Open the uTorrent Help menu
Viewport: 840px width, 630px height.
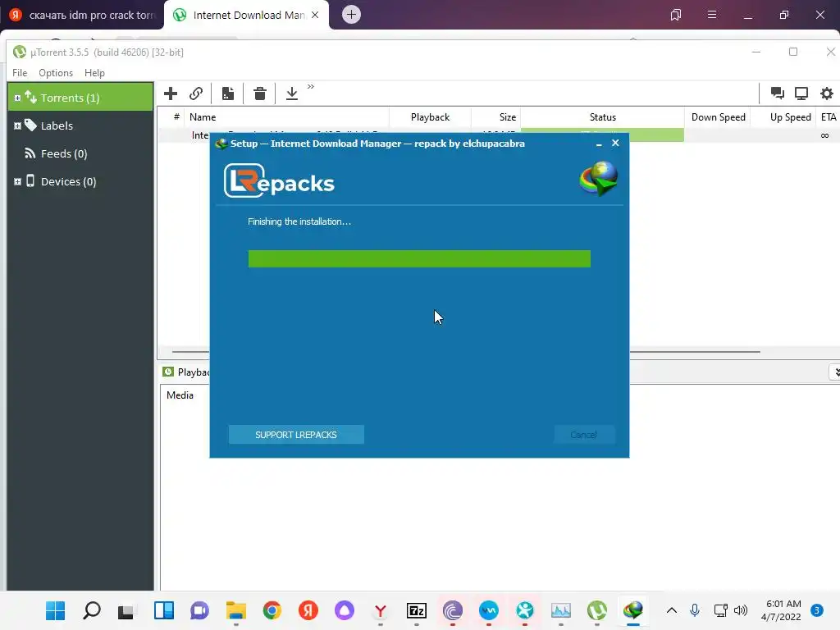pos(95,73)
